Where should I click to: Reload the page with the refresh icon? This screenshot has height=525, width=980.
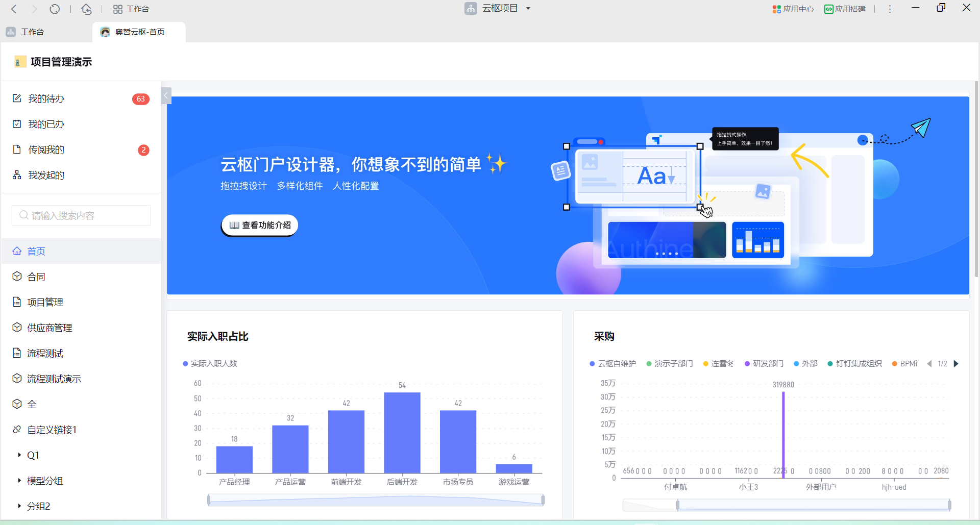(55, 9)
